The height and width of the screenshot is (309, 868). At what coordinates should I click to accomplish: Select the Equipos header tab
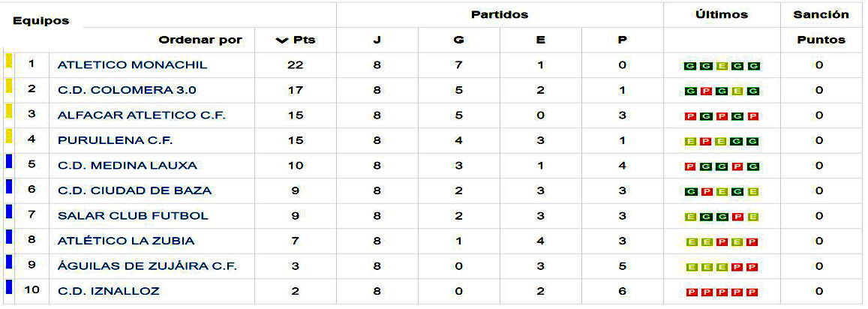tap(41, 21)
